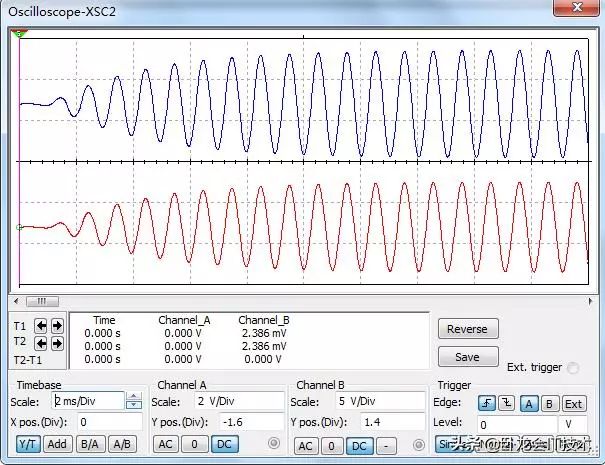Click the Reverse button
The height and width of the screenshot is (465, 605).
[x=468, y=329]
